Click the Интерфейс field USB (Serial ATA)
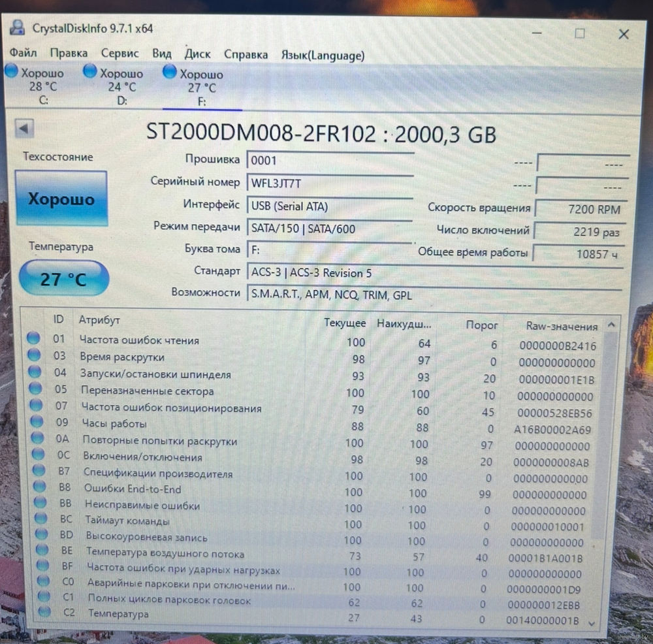The width and height of the screenshot is (653, 644). 329,206
